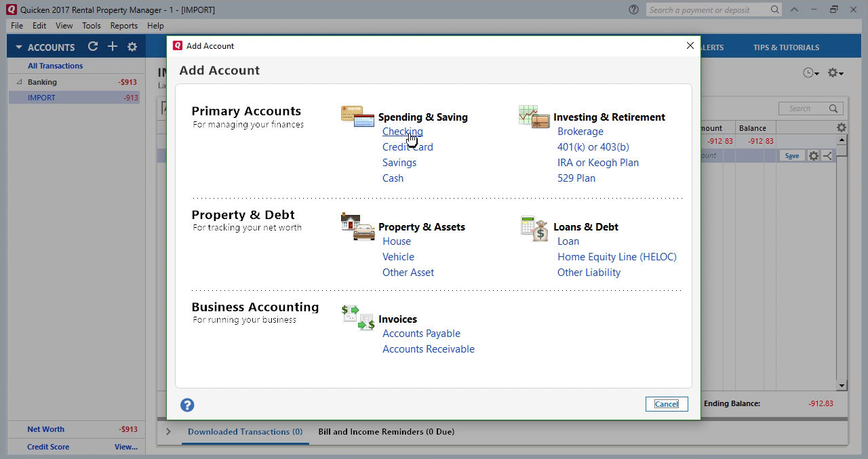Click the transaction row gear icon

(x=813, y=155)
